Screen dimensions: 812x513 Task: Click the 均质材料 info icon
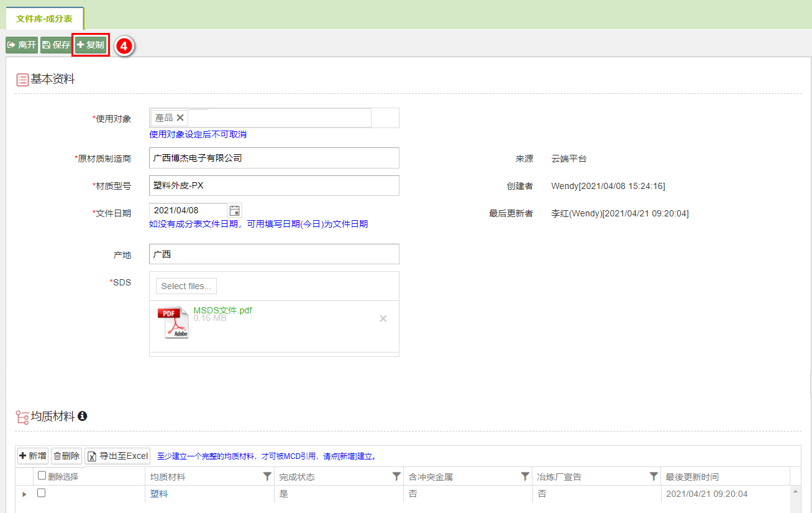[x=82, y=416]
